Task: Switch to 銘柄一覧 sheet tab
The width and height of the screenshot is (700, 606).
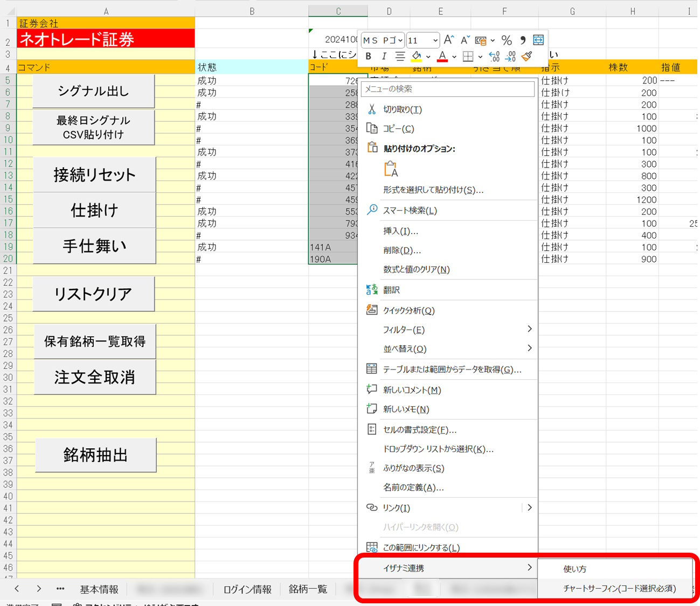Action: 308,589
